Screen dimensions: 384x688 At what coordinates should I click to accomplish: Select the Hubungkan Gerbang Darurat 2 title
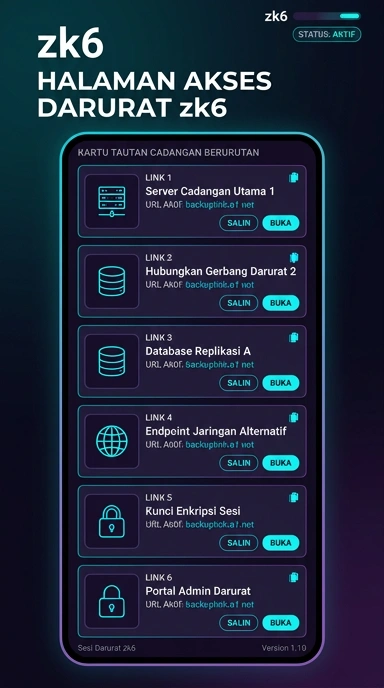click(221, 271)
